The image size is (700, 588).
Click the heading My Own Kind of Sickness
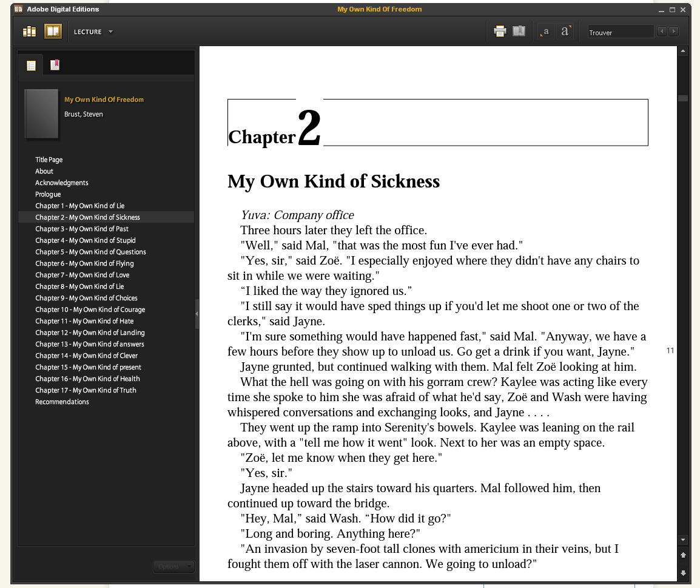pos(334,181)
